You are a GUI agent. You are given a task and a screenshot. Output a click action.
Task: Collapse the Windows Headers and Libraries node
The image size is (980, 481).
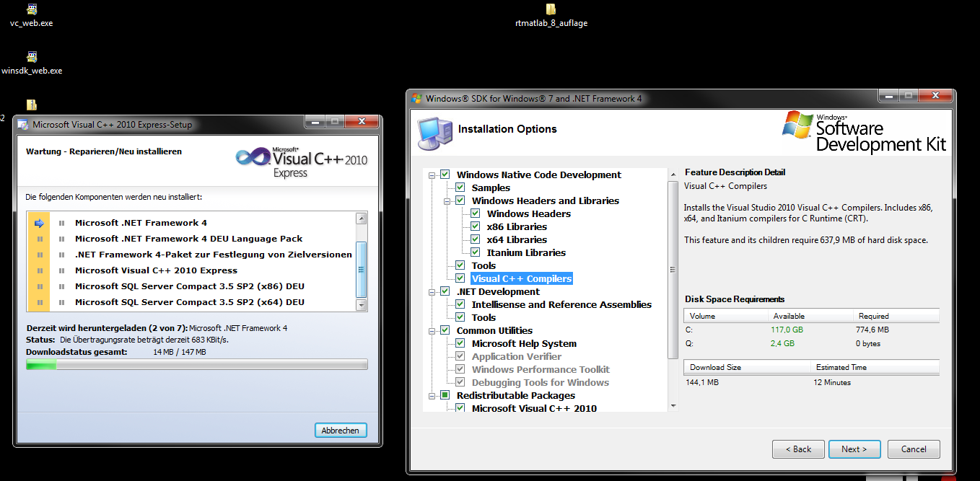coord(447,201)
